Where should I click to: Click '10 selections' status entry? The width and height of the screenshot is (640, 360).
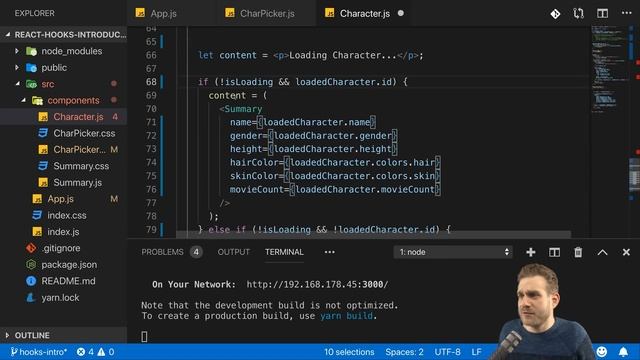coord(349,352)
